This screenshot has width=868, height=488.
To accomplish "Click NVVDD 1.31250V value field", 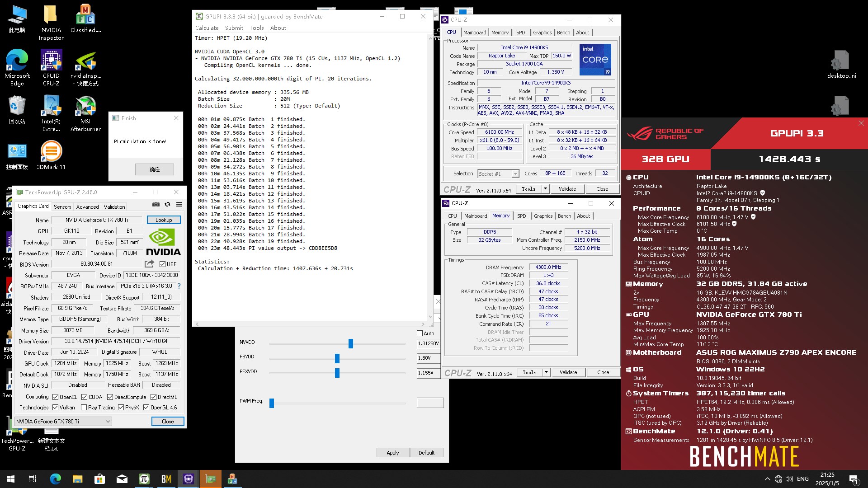I will pos(428,343).
